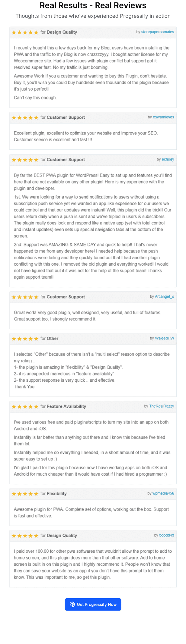Click the box icon in Get Progressify button
Screen dimensions: 186x644
tap(72, 605)
